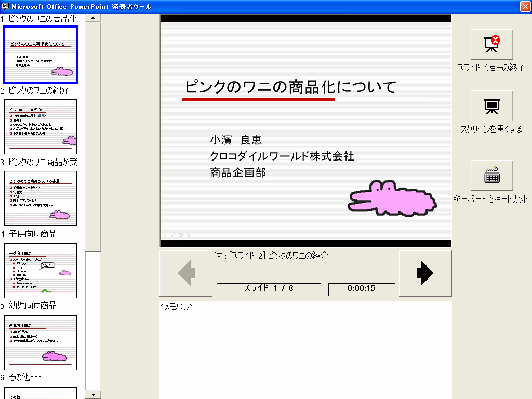This screenshot has height=399, width=532.
Task: Open slide 5 thumbnail 幼児向け商品
Action: [x=41, y=342]
